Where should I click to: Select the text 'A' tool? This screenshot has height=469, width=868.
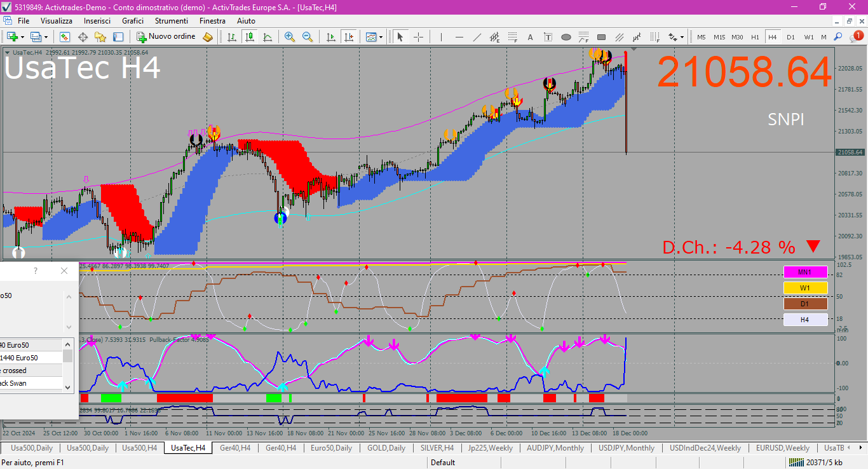click(x=530, y=37)
